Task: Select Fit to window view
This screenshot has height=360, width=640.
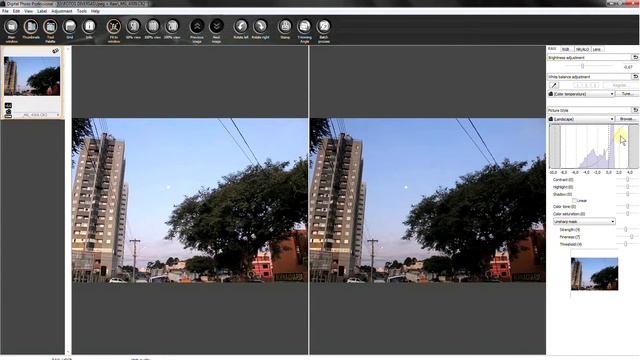Action: click(x=114, y=27)
